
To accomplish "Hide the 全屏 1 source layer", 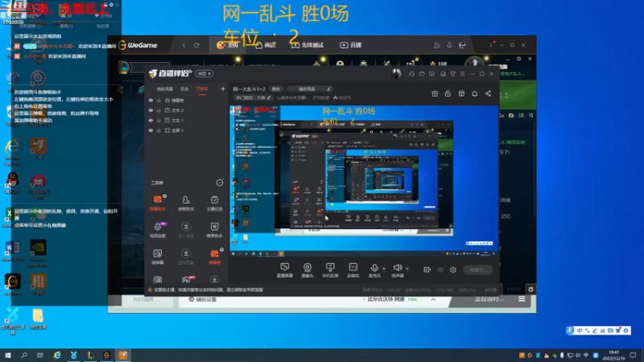I will click(151, 130).
